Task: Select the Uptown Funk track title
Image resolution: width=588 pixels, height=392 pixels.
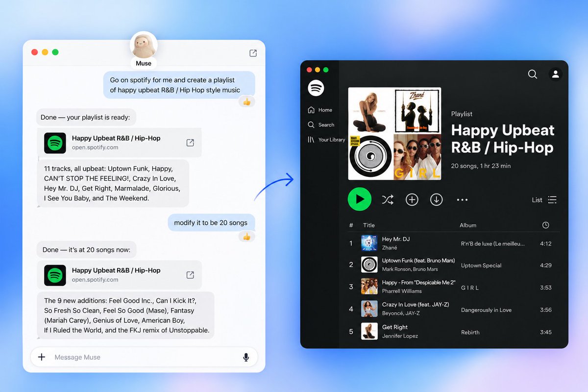Action: point(418,261)
